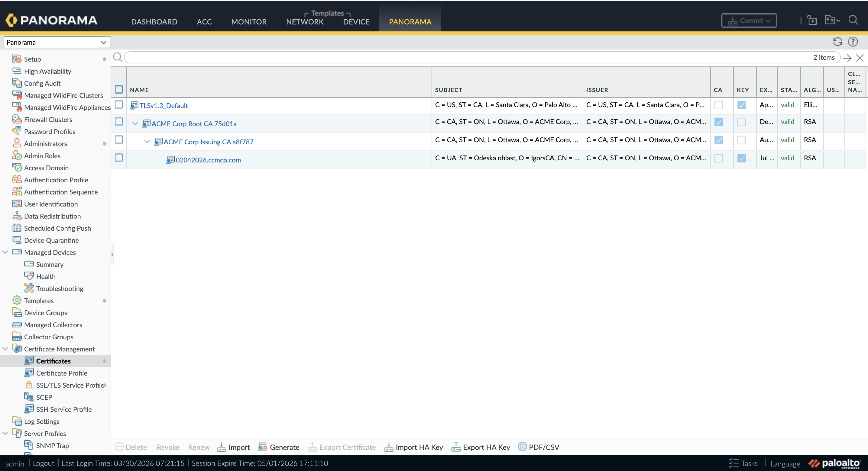
Task: Collapse the Server Profiles section
Action: point(5,433)
